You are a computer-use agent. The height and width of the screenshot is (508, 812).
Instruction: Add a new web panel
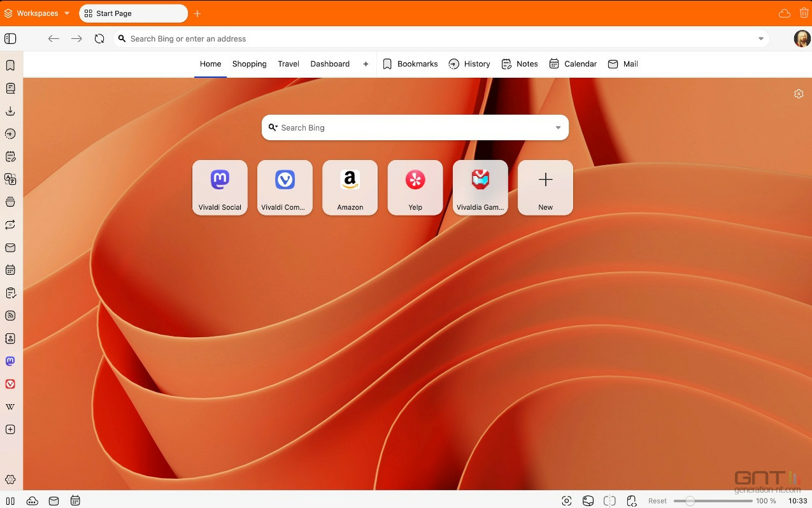click(x=10, y=430)
